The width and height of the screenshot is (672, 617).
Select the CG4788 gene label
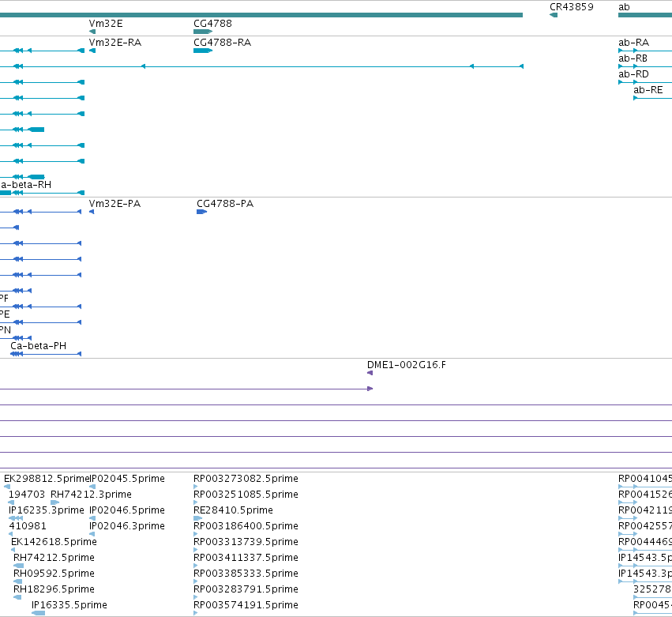pos(212,24)
